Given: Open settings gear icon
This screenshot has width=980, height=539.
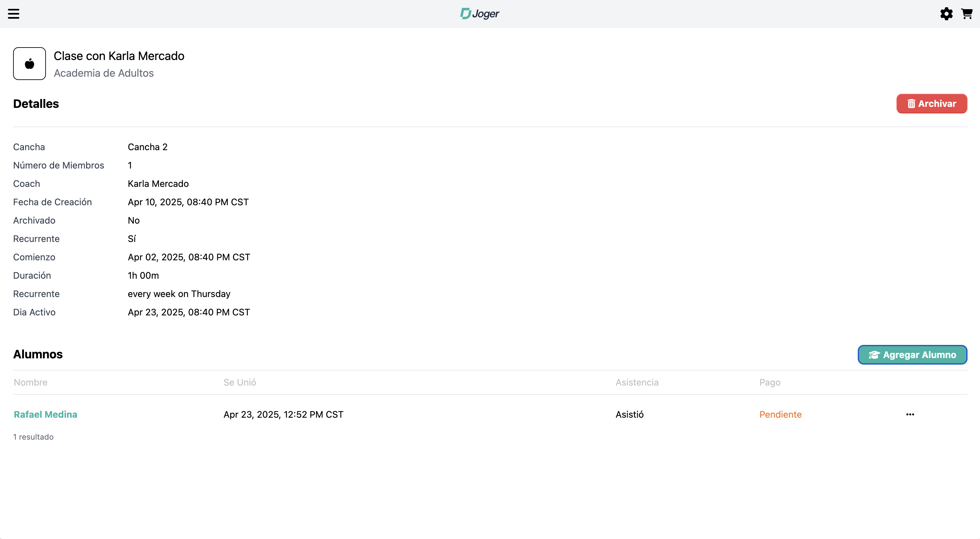Looking at the screenshot, I should pos(946,14).
